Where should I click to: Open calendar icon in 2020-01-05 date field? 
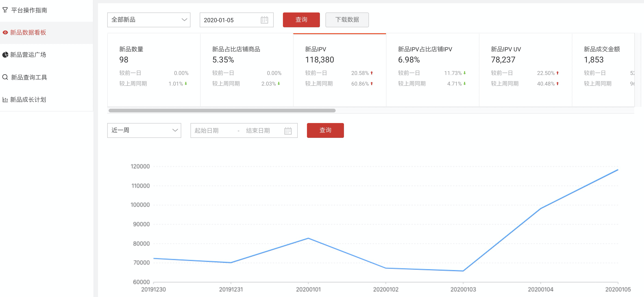point(264,20)
